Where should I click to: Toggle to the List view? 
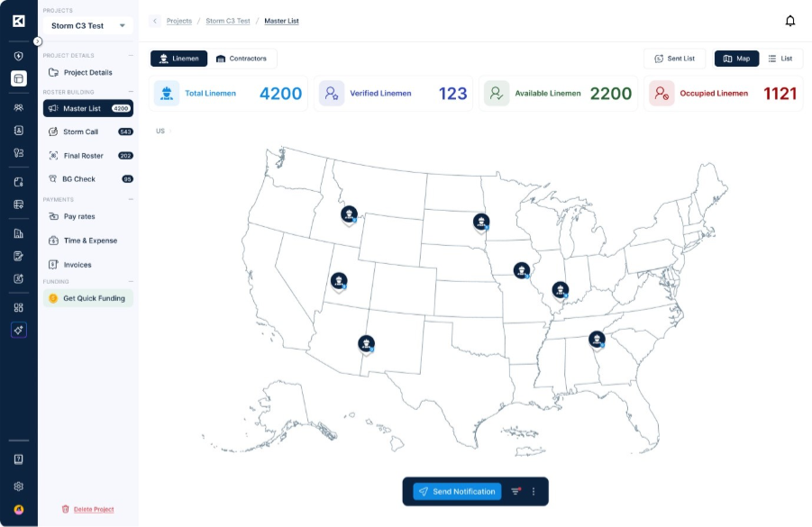780,58
